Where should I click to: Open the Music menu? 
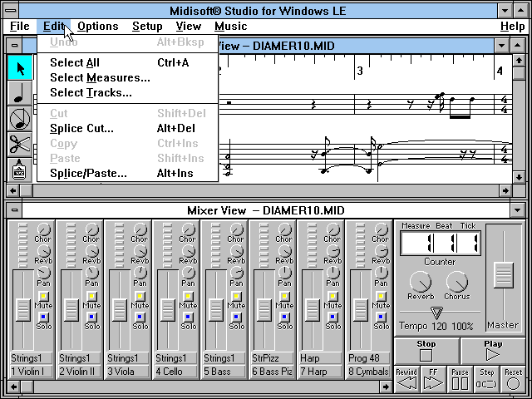231,26
